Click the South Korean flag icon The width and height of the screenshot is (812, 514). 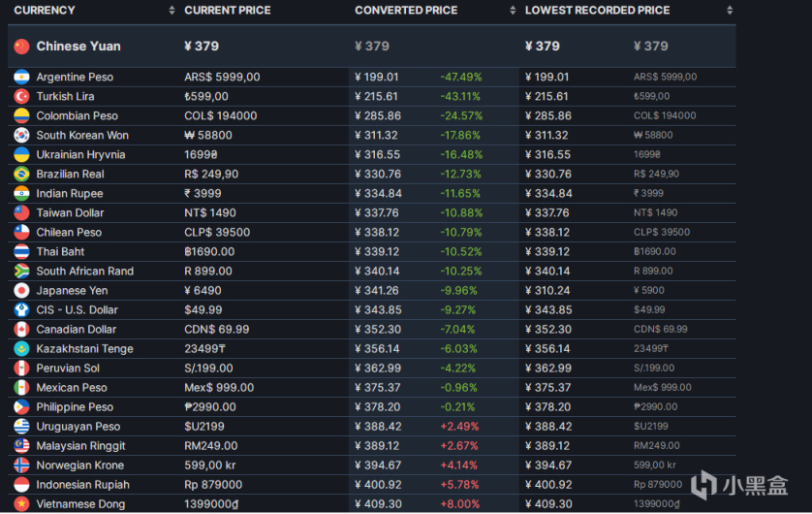pos(21,136)
